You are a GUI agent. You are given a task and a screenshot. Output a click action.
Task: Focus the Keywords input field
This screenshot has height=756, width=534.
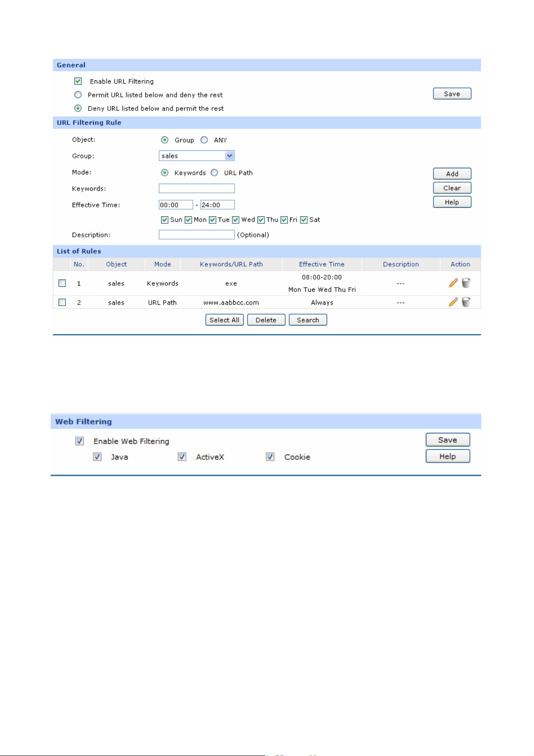197,188
